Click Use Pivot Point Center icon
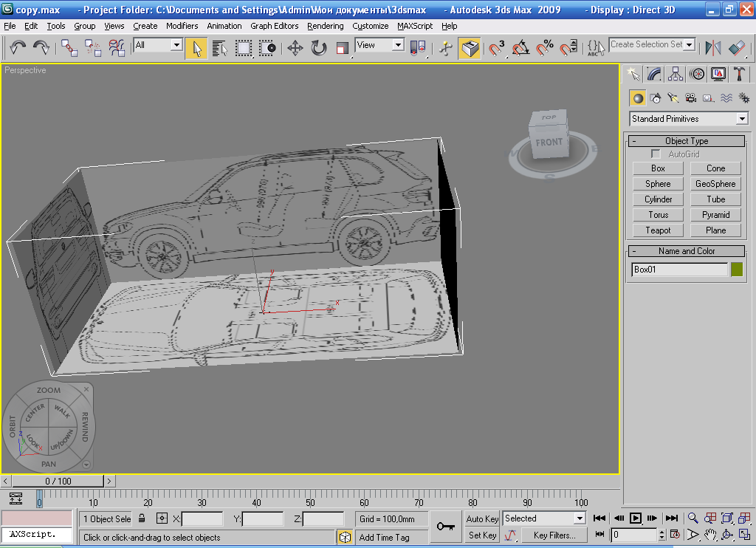This screenshot has height=548, width=756. pos(418,48)
